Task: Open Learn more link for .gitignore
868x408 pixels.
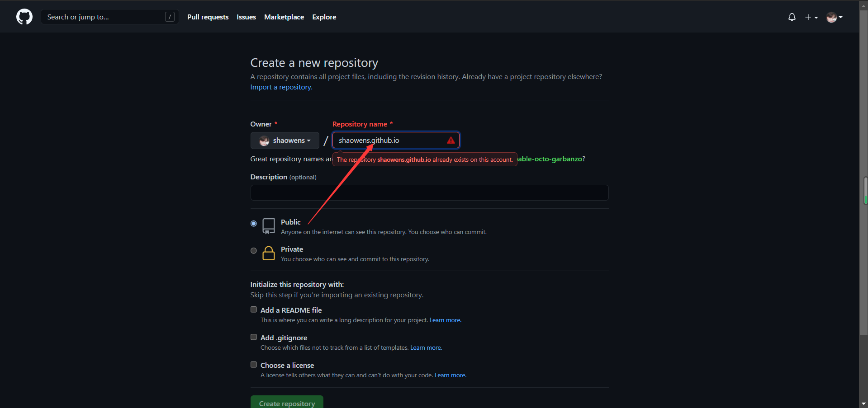Action: [x=426, y=348]
